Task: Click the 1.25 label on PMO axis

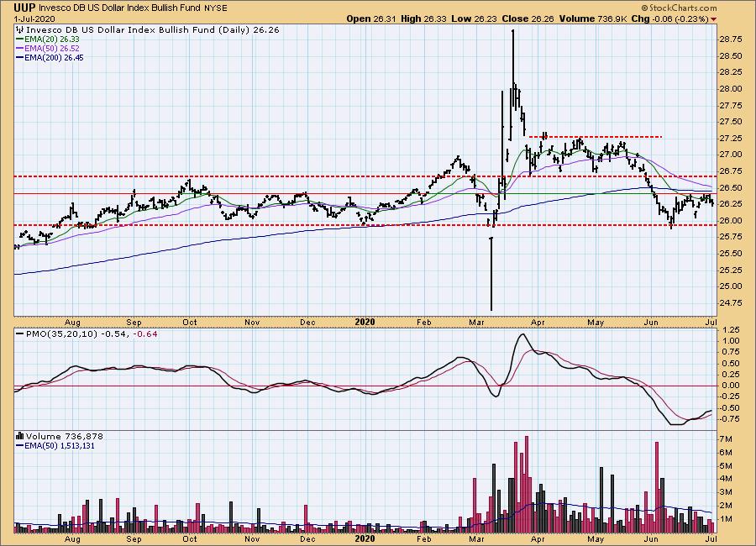Action: pos(732,330)
